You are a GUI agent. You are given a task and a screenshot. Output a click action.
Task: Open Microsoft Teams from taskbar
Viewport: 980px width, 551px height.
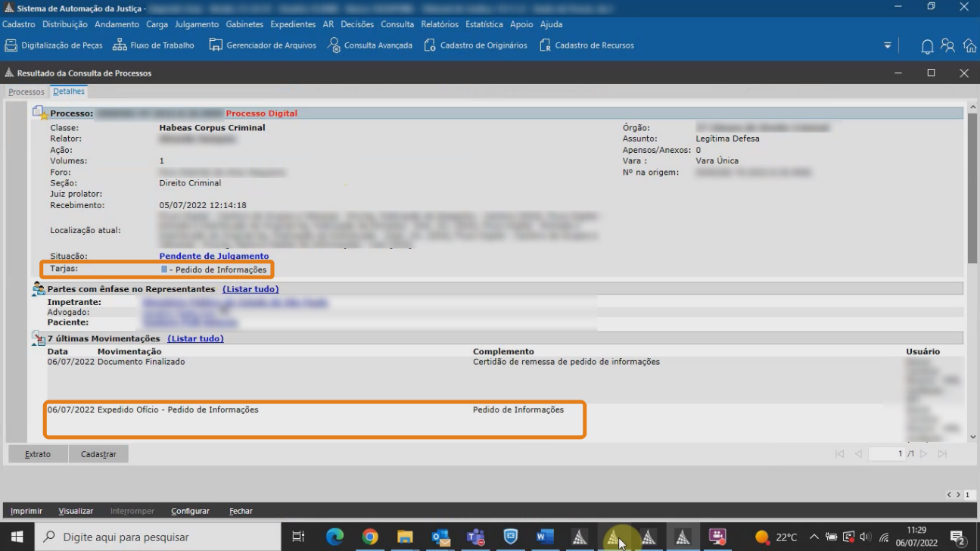(475, 537)
